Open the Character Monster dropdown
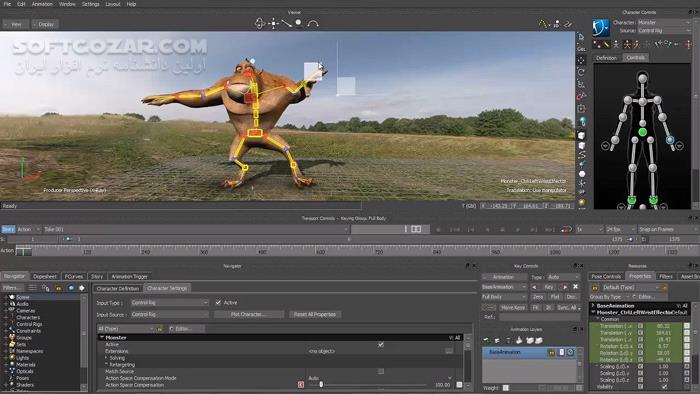The height and width of the screenshot is (394, 700). pos(664,22)
